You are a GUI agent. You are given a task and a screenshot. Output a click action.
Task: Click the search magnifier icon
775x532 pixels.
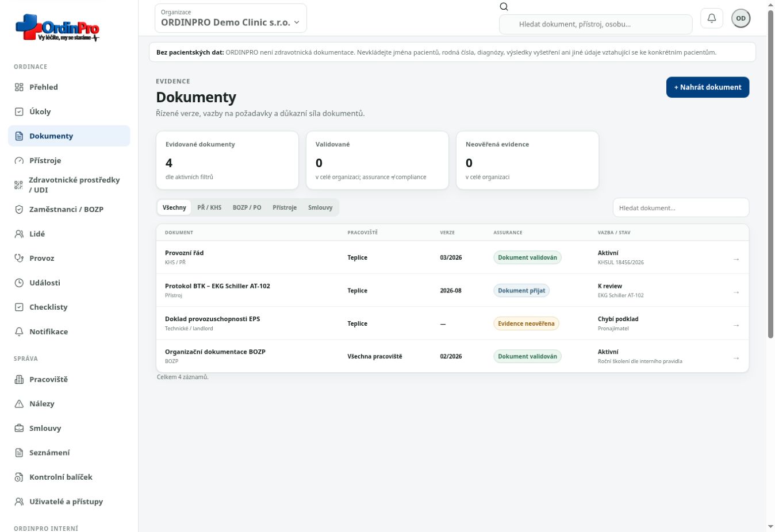(504, 6)
